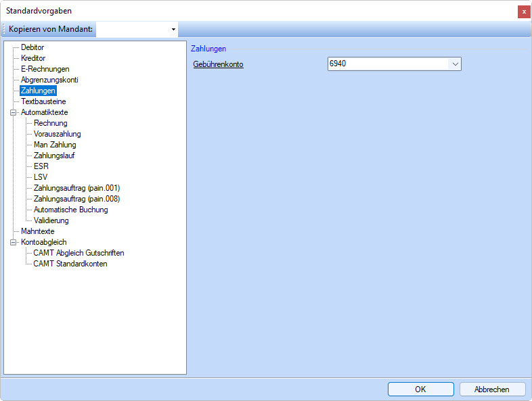The width and height of the screenshot is (532, 401).
Task: Collapse the Kontoabgleich tree node
Action: pos(14,242)
